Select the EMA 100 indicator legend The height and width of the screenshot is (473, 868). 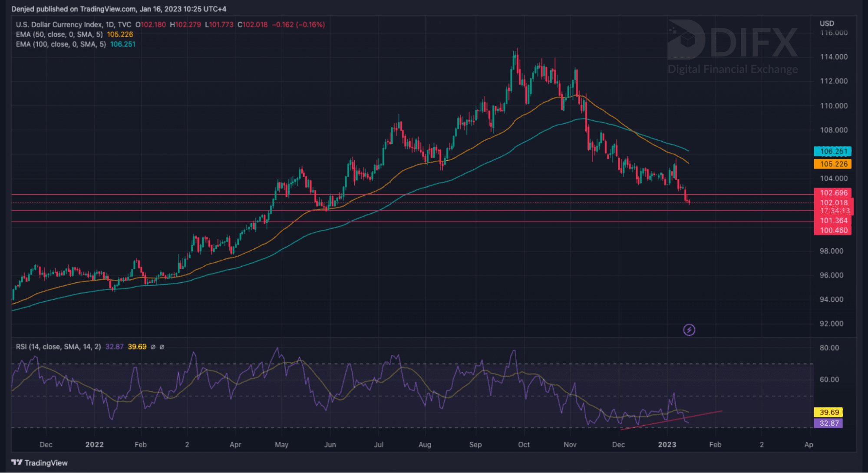pyautogui.click(x=61, y=44)
